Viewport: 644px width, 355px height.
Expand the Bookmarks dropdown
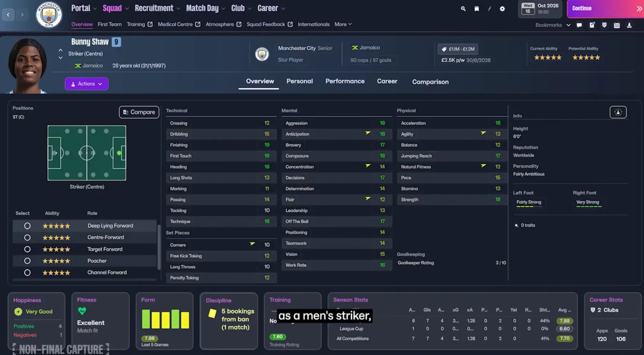[553, 25]
